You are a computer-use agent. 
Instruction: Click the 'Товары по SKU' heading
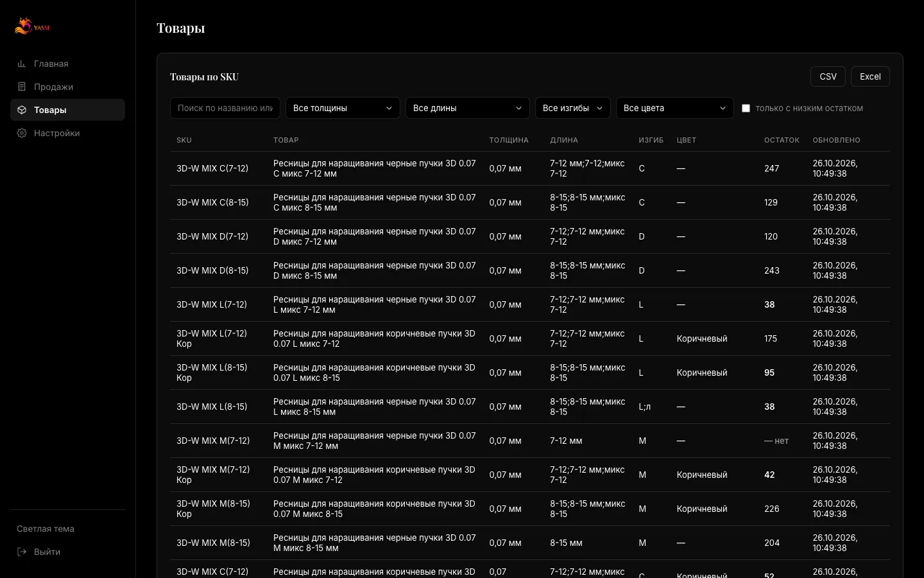(x=204, y=76)
